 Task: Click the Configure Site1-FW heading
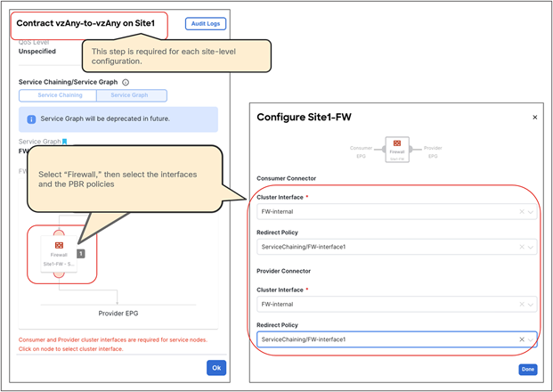point(304,117)
